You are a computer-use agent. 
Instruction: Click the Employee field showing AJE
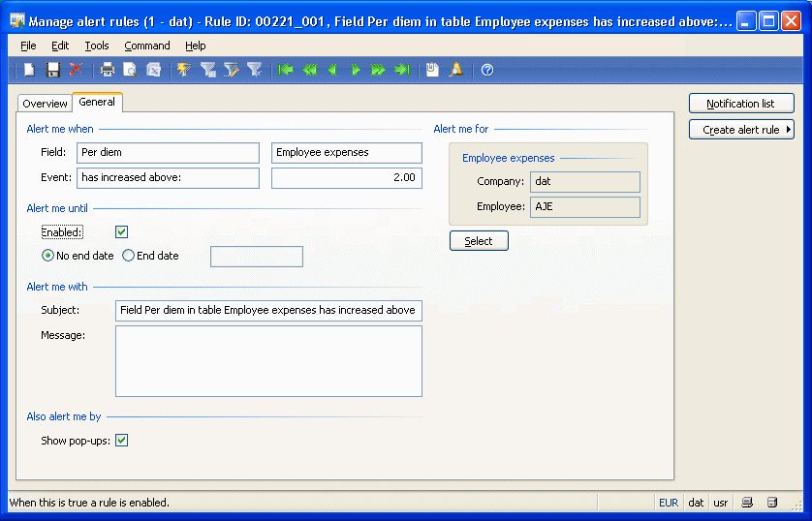[585, 207]
